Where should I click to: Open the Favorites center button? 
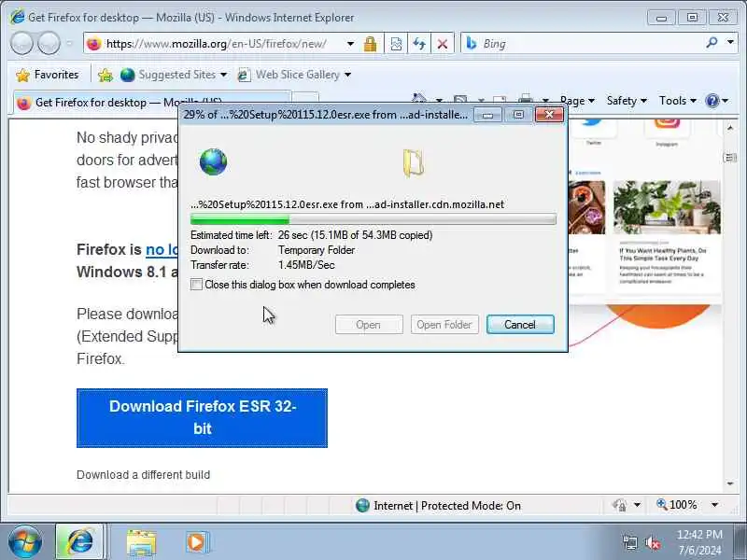point(47,75)
